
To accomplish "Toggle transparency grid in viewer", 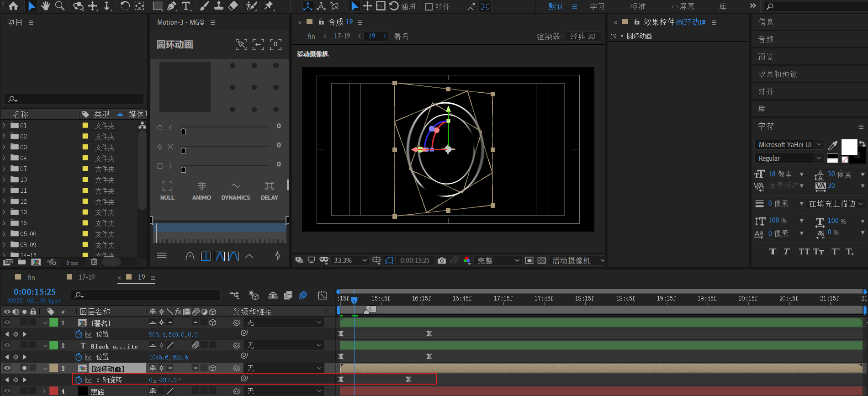I will pos(541,260).
